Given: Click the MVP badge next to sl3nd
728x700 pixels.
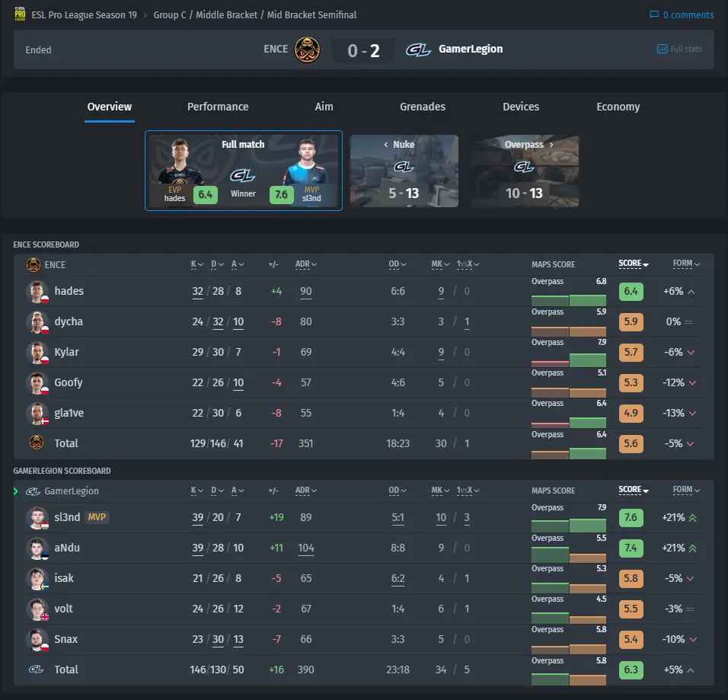Looking at the screenshot, I should (x=97, y=517).
